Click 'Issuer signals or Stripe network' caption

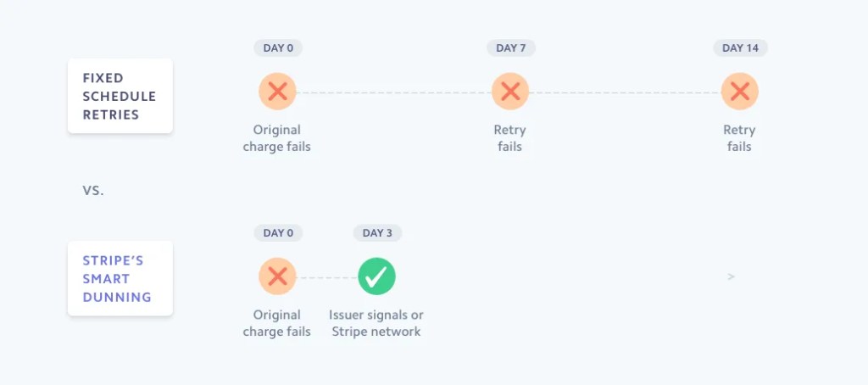point(376,323)
